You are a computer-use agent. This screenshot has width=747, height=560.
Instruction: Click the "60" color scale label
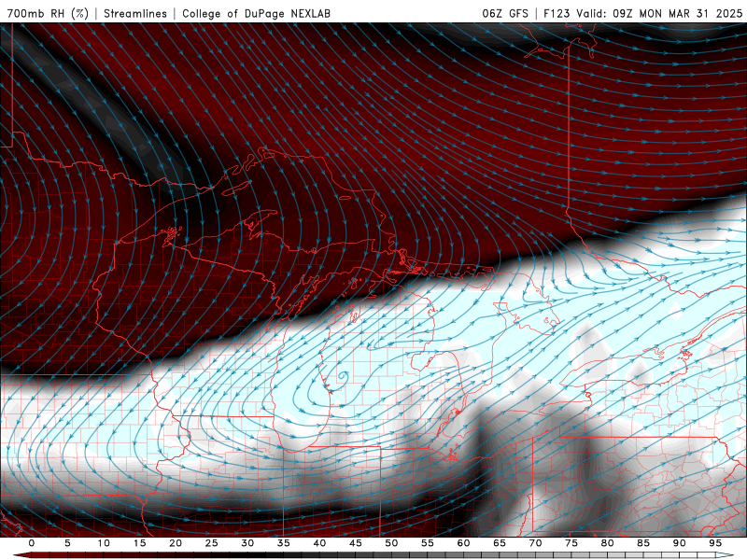[x=463, y=543]
